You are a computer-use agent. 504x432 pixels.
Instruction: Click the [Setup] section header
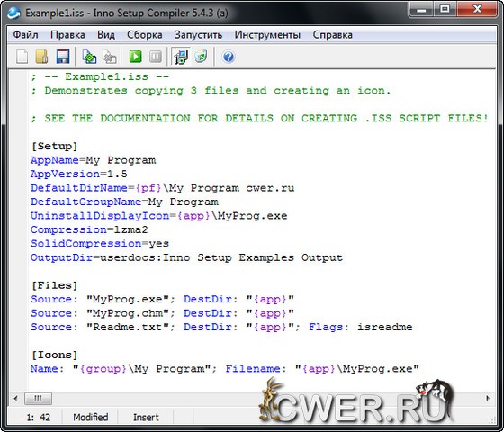click(54, 146)
